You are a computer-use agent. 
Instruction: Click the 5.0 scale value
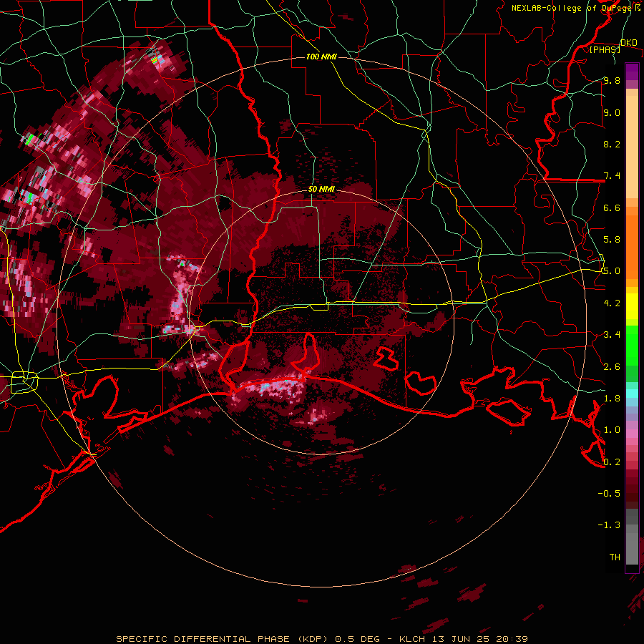pyautogui.click(x=612, y=271)
